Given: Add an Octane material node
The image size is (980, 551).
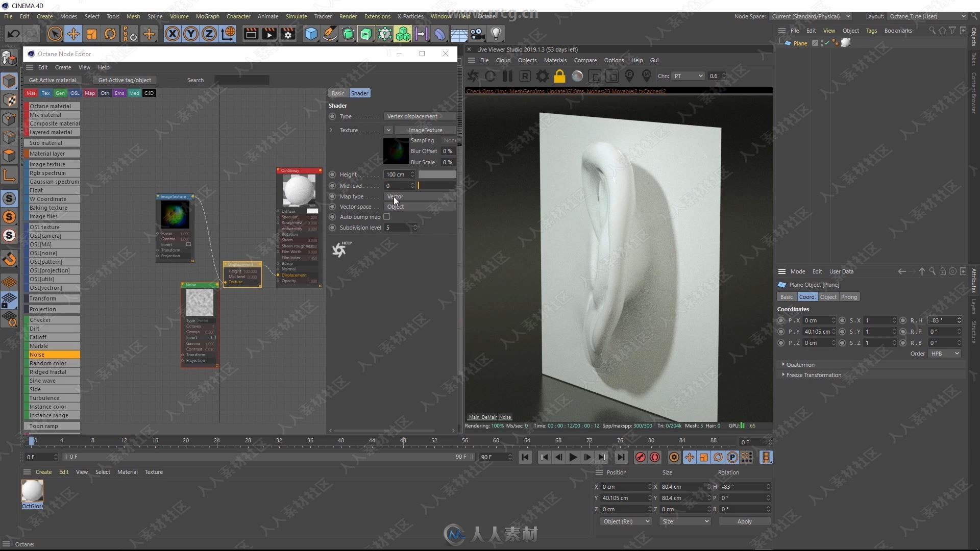Looking at the screenshot, I should click(52, 106).
